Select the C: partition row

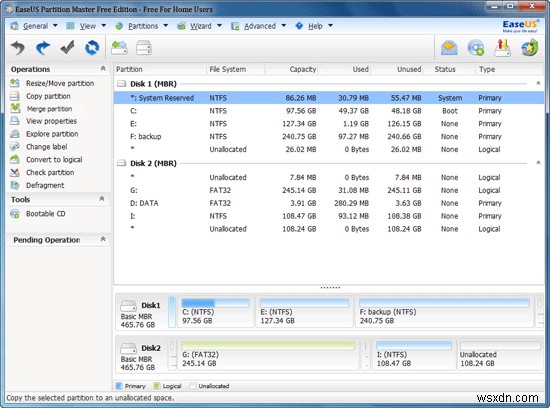[329, 111]
